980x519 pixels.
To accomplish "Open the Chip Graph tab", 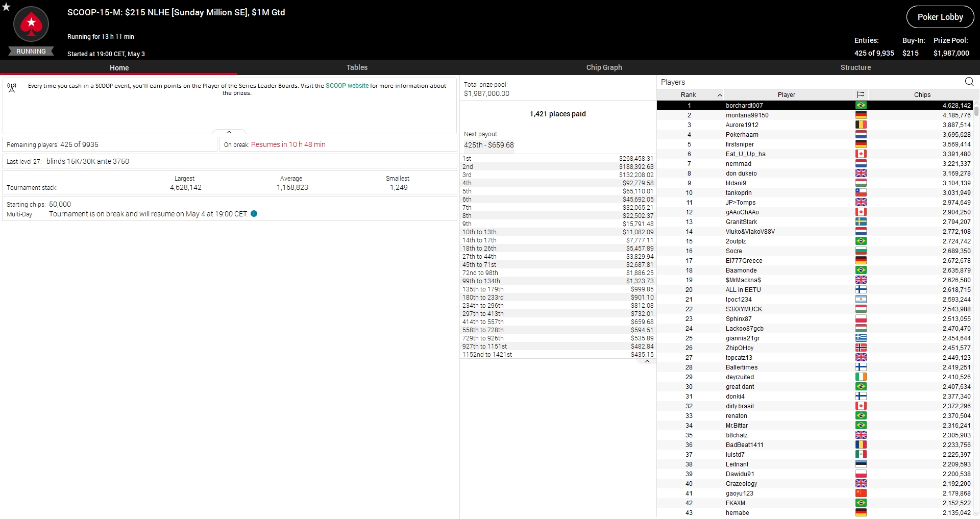I will point(604,67).
